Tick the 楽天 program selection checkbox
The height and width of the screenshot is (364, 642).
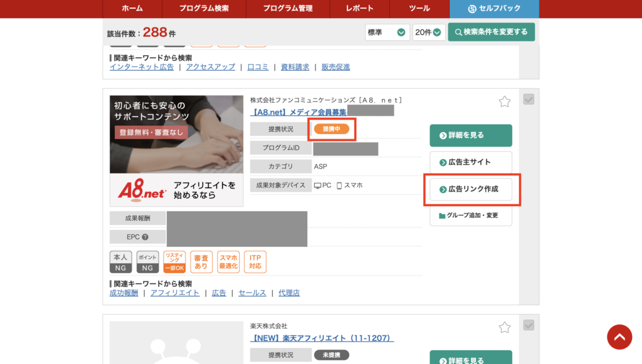coord(529,325)
